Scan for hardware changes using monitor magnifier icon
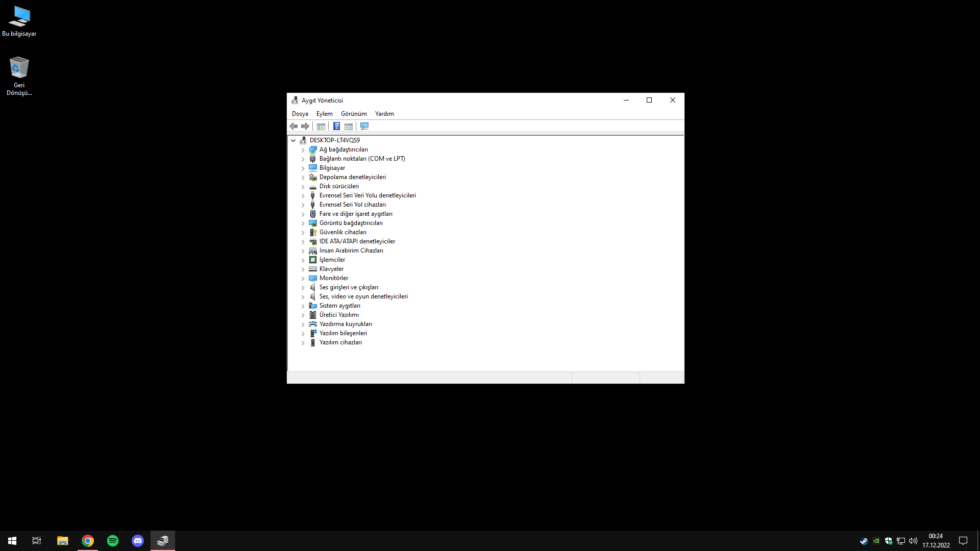Viewport: 980px width, 551px height. 364,126
